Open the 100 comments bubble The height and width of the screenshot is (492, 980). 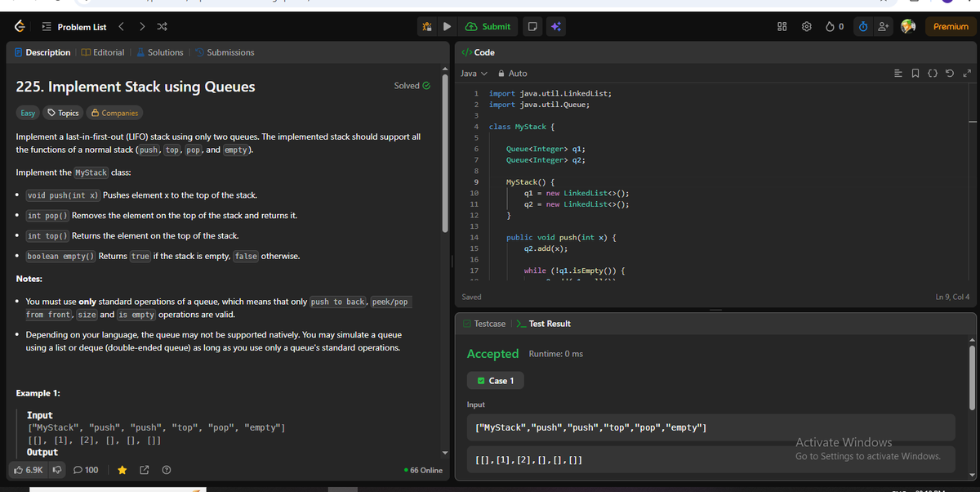86,470
